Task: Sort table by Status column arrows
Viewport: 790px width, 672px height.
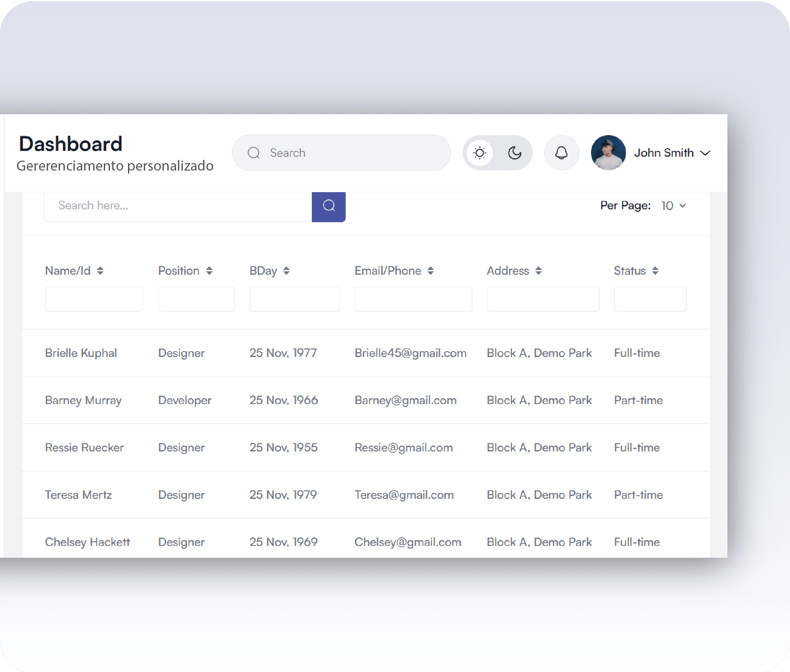Action: pyautogui.click(x=655, y=271)
